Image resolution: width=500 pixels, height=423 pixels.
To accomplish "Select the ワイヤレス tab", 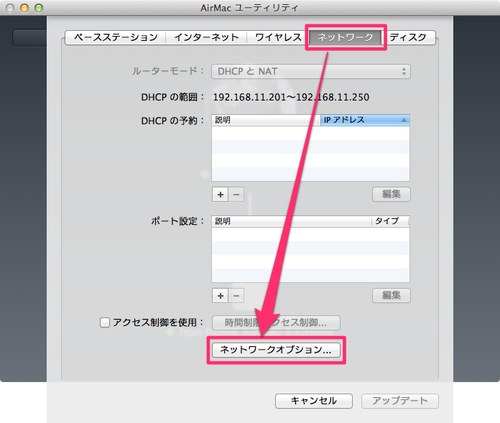I will (278, 37).
